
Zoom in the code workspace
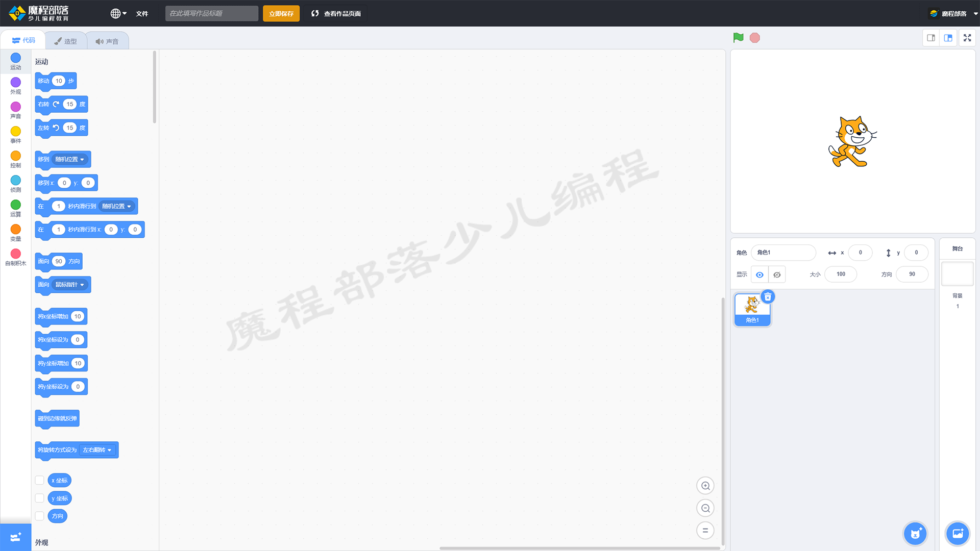click(x=705, y=486)
